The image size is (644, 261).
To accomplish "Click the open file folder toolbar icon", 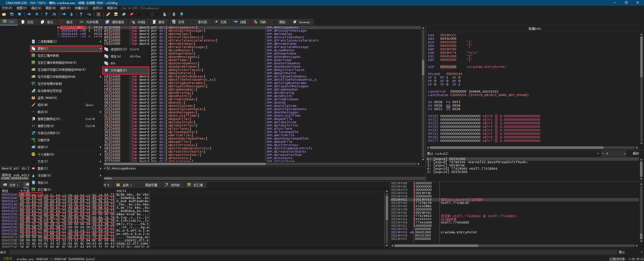I will (x=4, y=14).
